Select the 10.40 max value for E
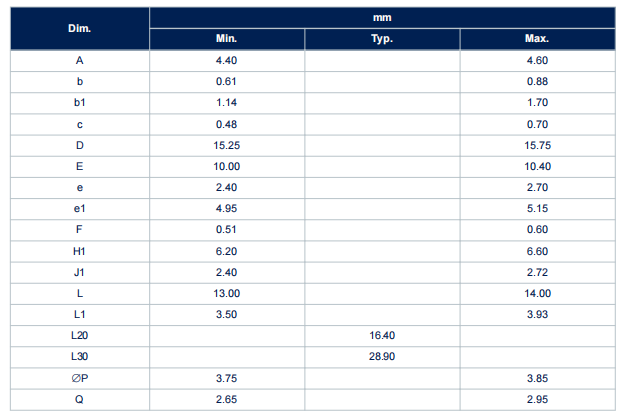 pos(537,166)
